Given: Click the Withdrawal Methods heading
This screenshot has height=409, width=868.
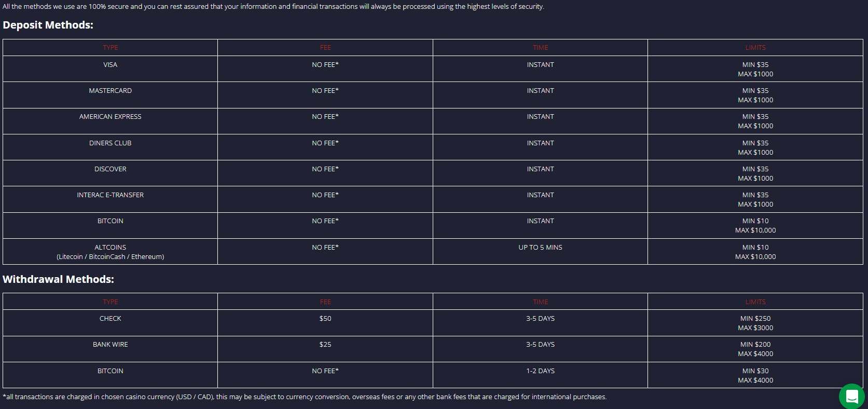Looking at the screenshot, I should pos(58,279).
